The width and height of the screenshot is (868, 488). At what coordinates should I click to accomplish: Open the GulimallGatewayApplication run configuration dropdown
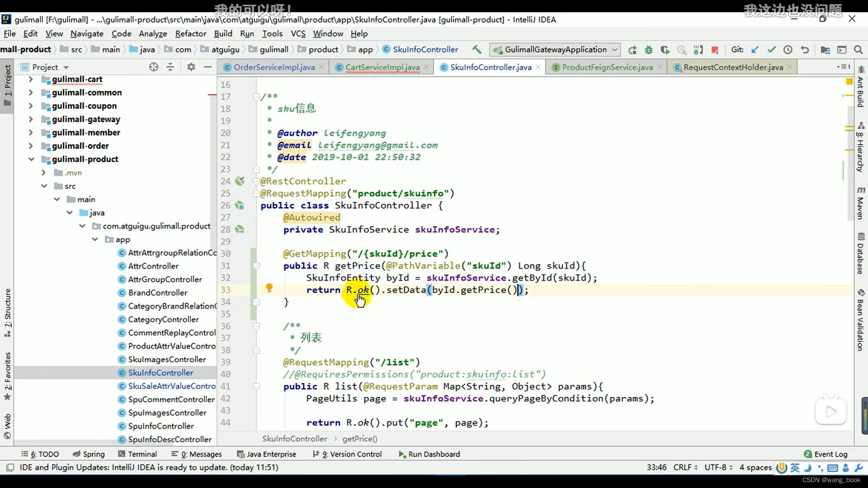click(555, 50)
